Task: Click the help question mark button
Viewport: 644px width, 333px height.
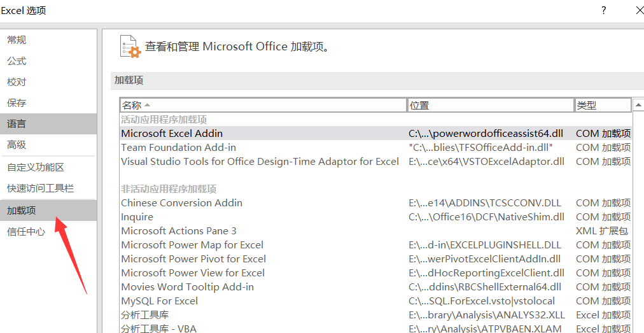Action: [603, 10]
